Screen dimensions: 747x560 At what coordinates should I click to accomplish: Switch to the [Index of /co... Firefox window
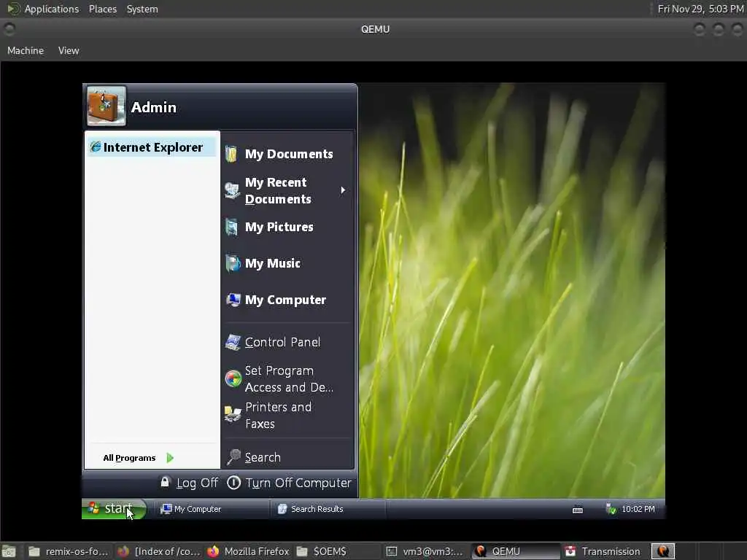pyautogui.click(x=158, y=551)
